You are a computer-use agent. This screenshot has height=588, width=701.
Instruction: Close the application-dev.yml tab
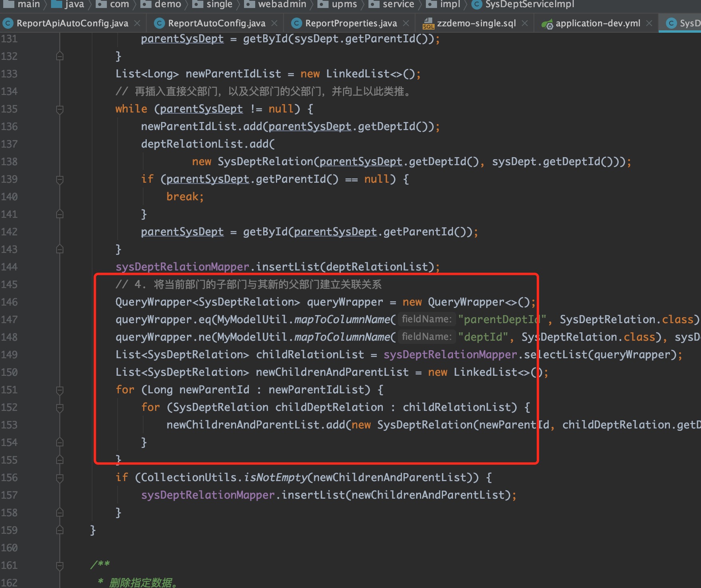click(649, 23)
